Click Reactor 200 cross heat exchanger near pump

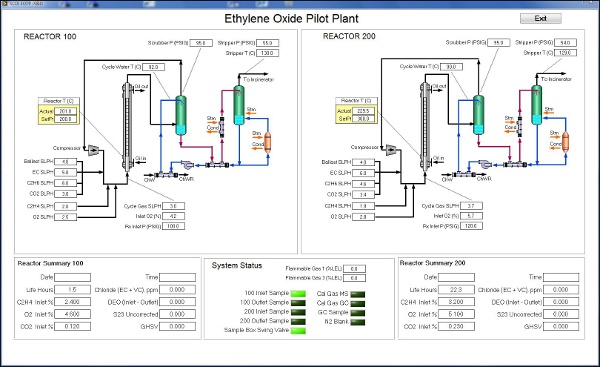[515, 165]
